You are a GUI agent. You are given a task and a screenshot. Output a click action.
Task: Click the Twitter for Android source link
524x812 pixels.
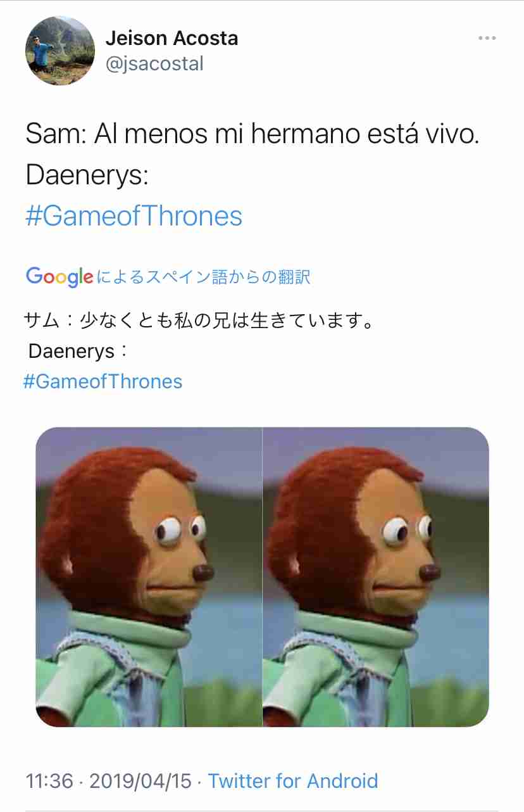click(293, 780)
